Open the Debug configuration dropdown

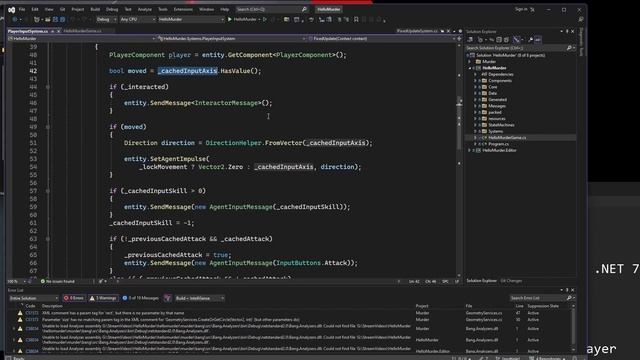[106, 19]
